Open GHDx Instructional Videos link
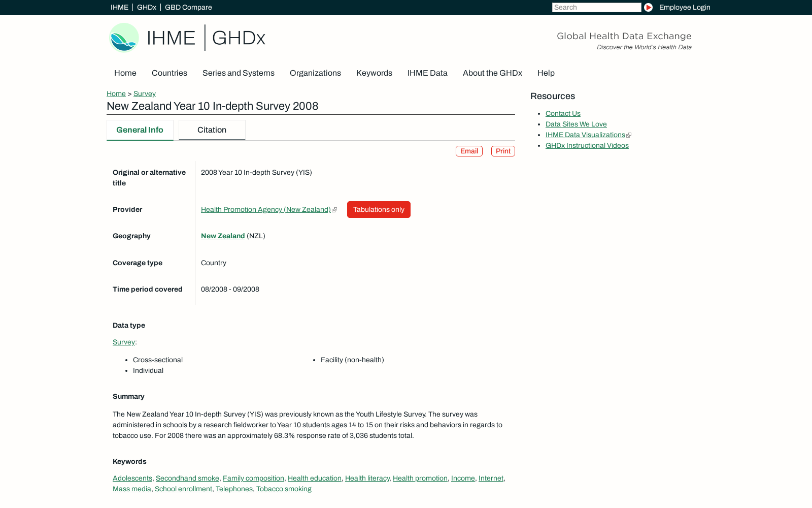Screen dimensions: 812x508 tap(587, 145)
